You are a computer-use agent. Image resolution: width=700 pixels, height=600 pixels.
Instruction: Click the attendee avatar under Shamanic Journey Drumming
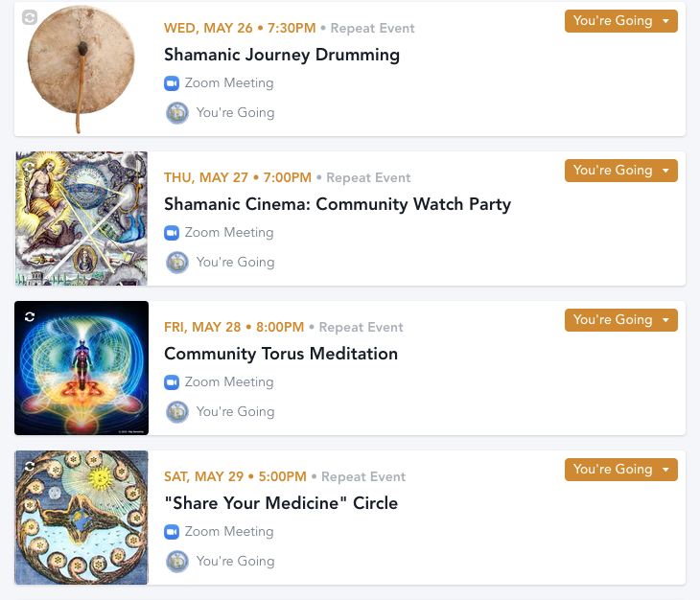[176, 113]
